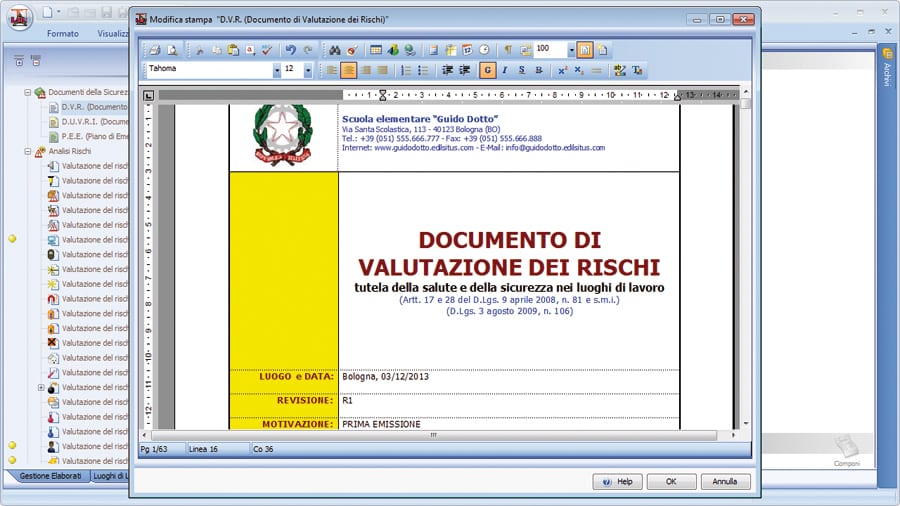
Task: Click the right margin marker on the ruler
Action: 677,96
